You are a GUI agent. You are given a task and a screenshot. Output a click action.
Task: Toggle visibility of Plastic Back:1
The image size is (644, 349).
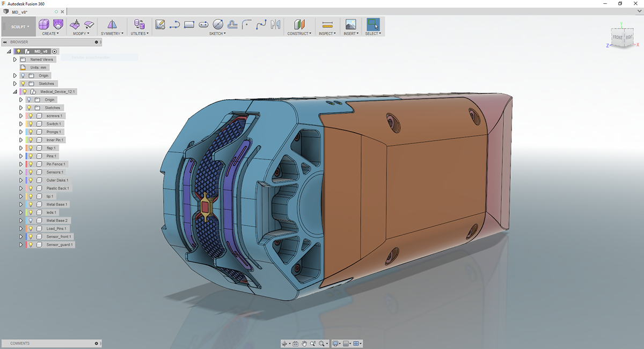pos(31,187)
